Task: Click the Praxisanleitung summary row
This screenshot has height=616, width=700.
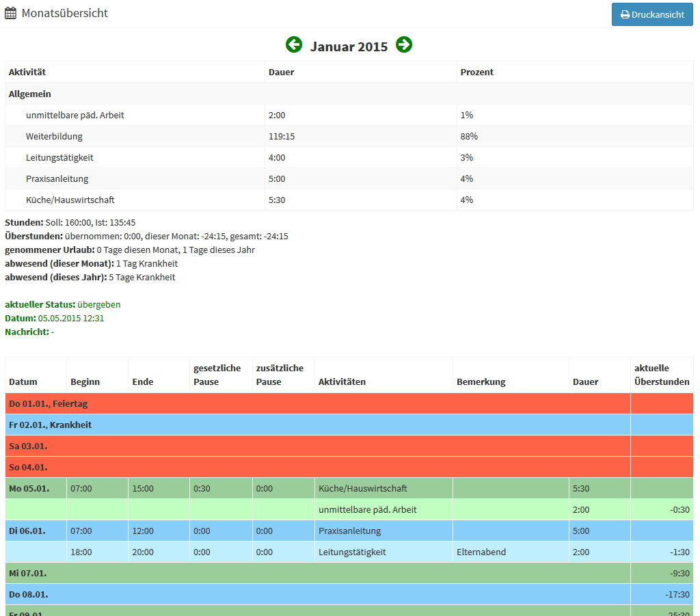Action: tap(57, 178)
